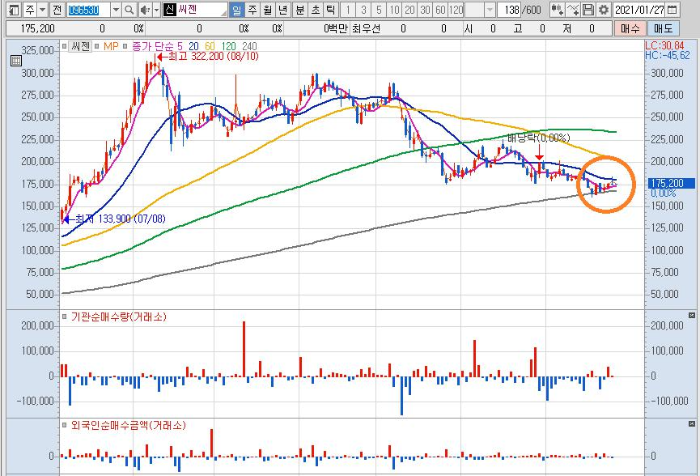Toggle the 씨젠 price series checkbox
The height and width of the screenshot is (476, 700).
pos(64,46)
